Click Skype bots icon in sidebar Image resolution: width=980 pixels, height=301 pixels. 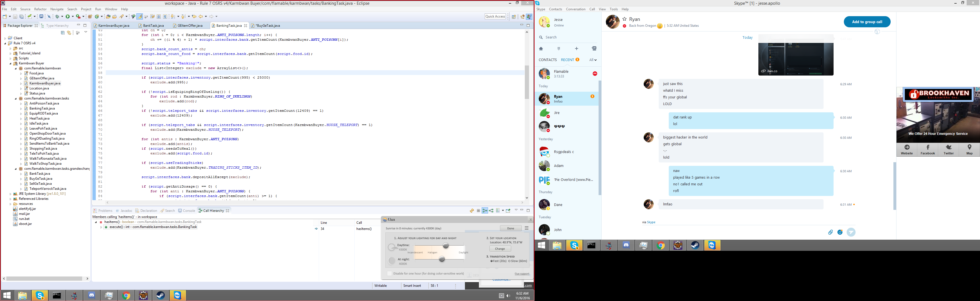tap(594, 49)
